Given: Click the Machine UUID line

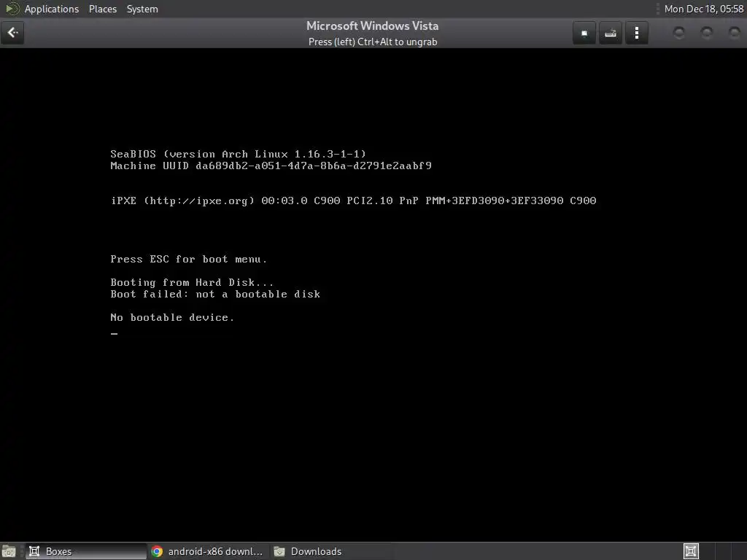Looking at the screenshot, I should coord(271,166).
